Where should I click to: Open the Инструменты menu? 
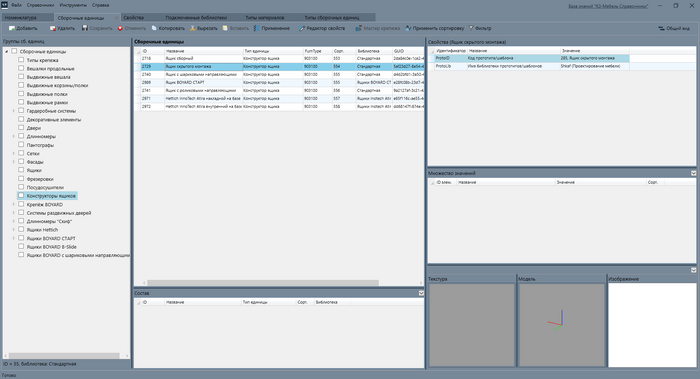[x=73, y=5]
